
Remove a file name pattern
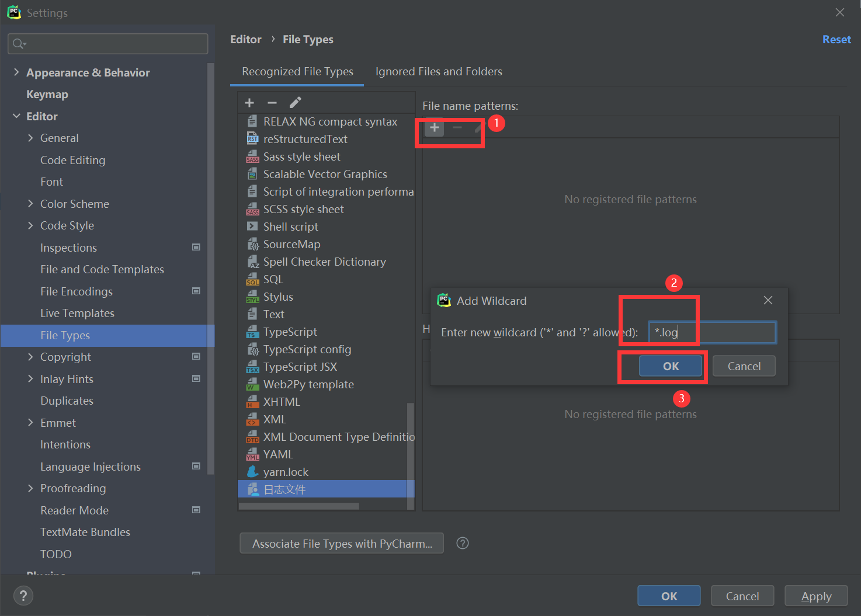pyautogui.click(x=456, y=128)
